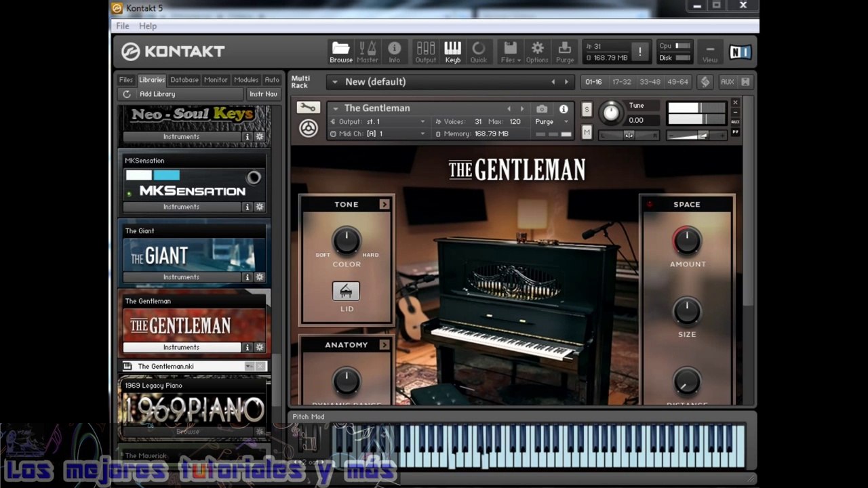Open the Monitor tab
Viewport: 868px width, 488px height.
click(216, 80)
